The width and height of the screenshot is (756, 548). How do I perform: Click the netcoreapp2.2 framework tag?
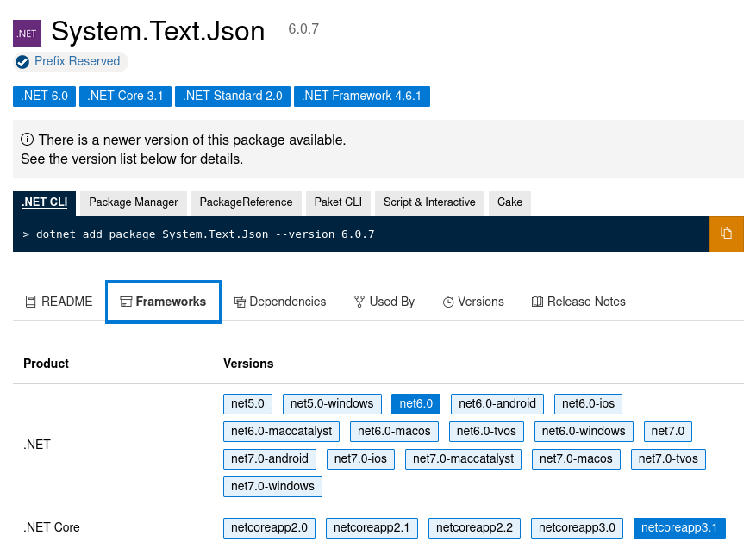click(x=474, y=528)
